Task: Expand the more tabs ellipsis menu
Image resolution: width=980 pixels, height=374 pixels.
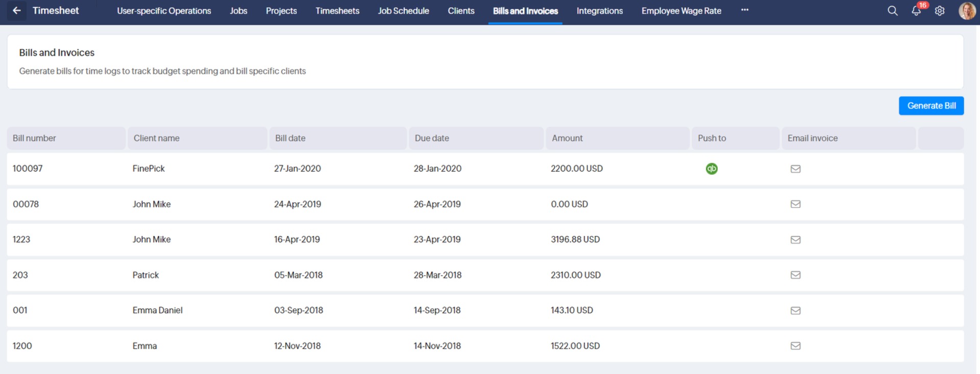Action: click(x=745, y=10)
